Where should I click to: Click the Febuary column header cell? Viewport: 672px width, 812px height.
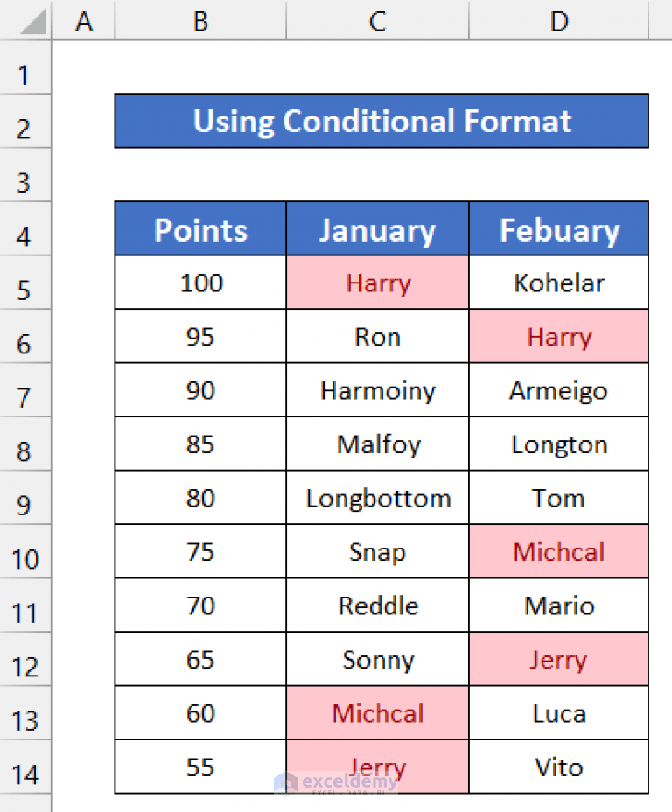coord(559,229)
